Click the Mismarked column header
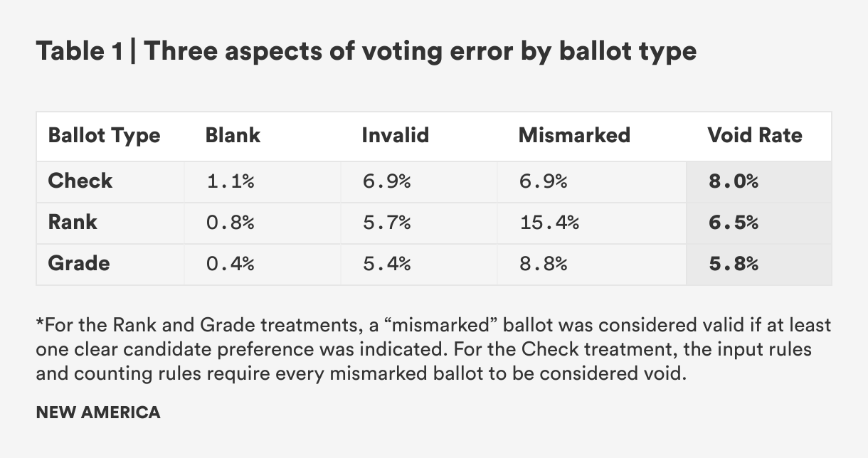 pyautogui.click(x=574, y=135)
